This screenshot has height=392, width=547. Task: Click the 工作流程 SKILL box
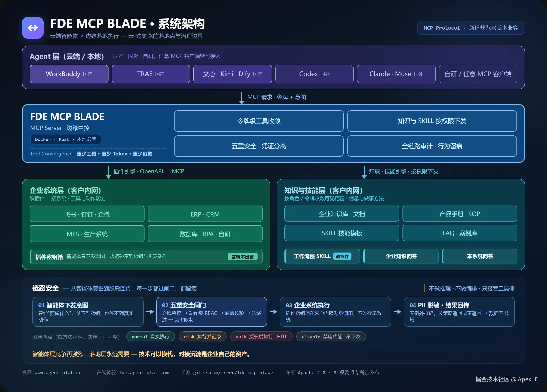coord(322,256)
